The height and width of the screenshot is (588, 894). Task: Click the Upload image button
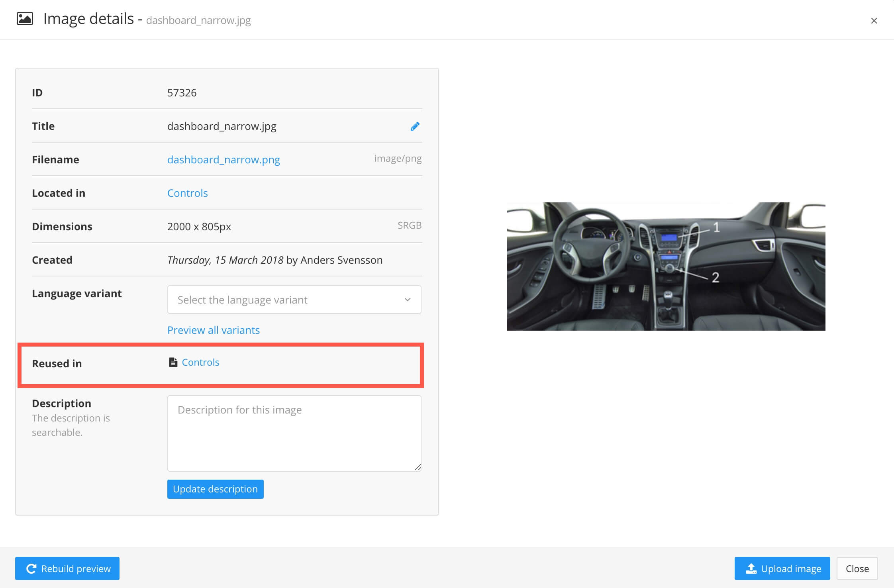(782, 568)
